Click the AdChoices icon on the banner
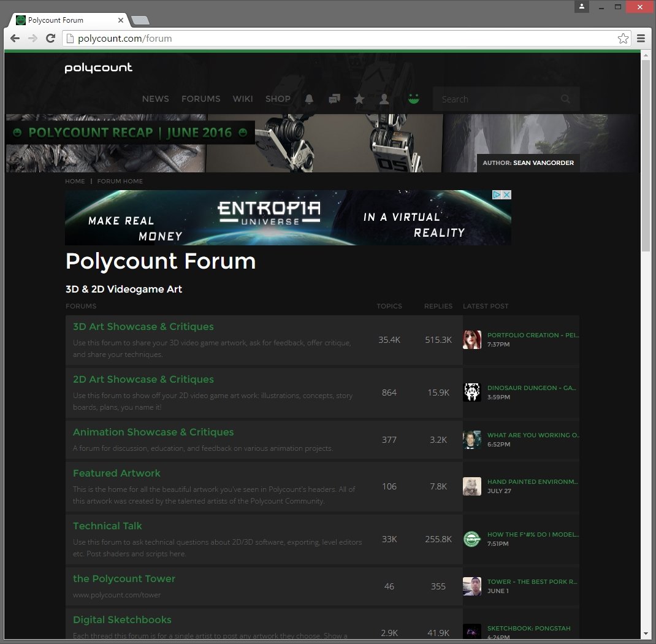656x644 pixels. (x=497, y=194)
